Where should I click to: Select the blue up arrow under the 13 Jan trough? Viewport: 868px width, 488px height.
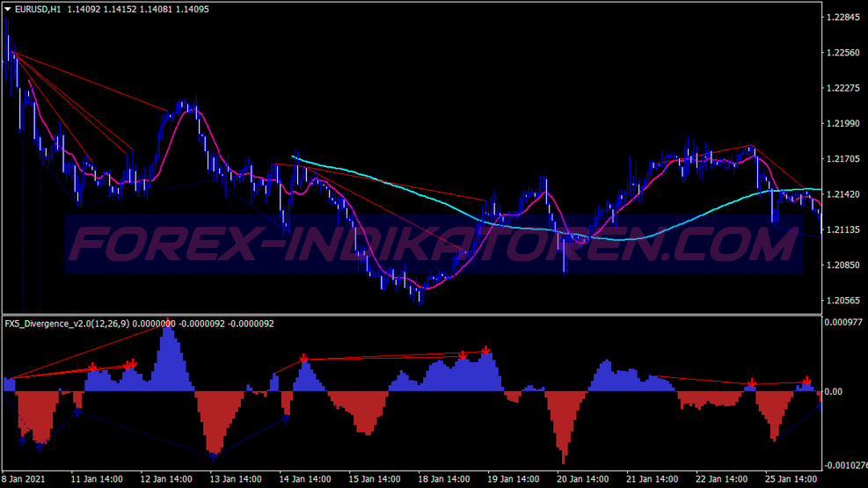213,457
